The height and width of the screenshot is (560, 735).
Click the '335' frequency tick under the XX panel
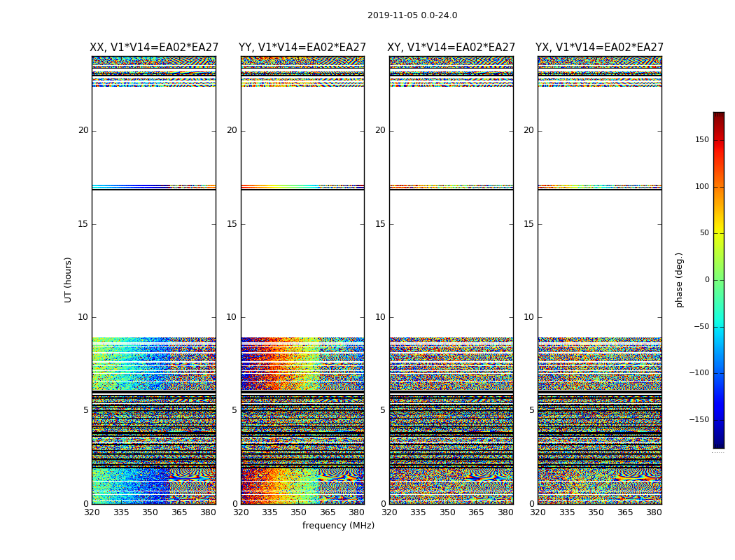click(121, 512)
